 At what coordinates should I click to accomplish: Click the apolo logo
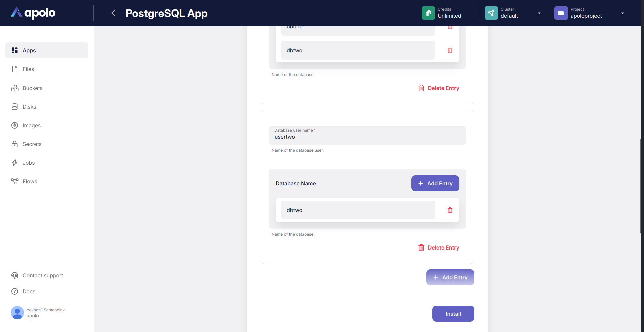[33, 13]
